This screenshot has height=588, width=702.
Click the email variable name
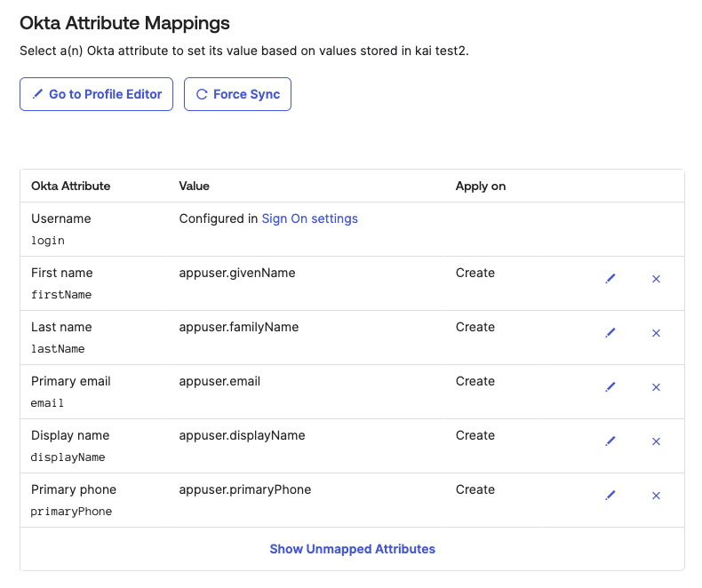47,402
